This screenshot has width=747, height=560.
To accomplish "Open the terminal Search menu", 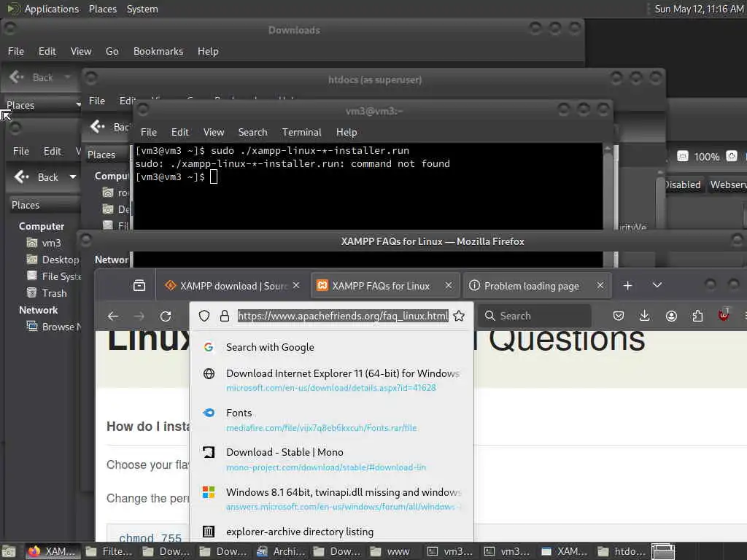I will pyautogui.click(x=252, y=133).
